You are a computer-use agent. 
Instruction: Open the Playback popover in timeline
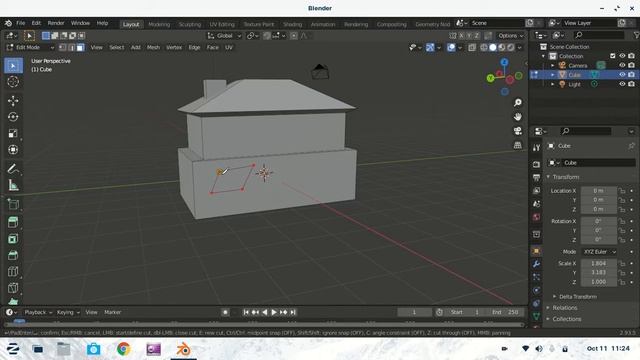point(38,312)
